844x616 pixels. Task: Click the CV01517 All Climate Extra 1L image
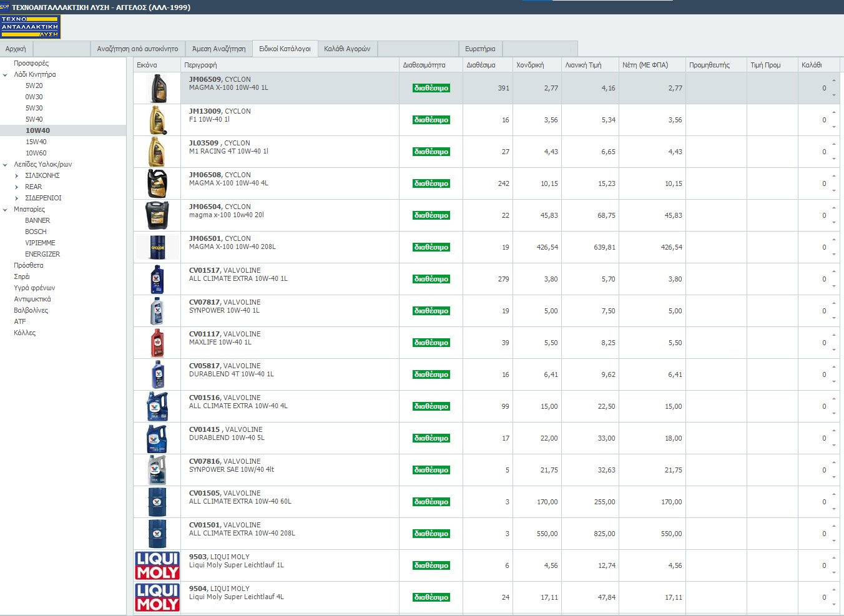157,279
